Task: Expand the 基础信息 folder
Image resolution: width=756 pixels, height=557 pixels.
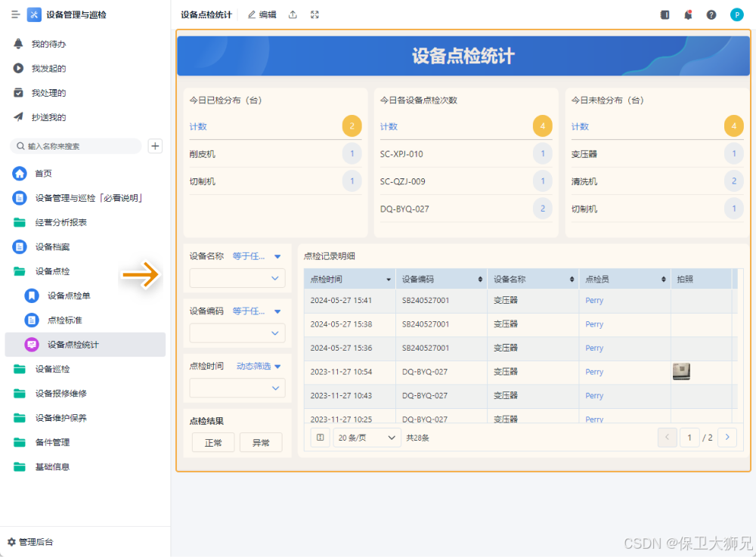Action: click(x=20, y=466)
